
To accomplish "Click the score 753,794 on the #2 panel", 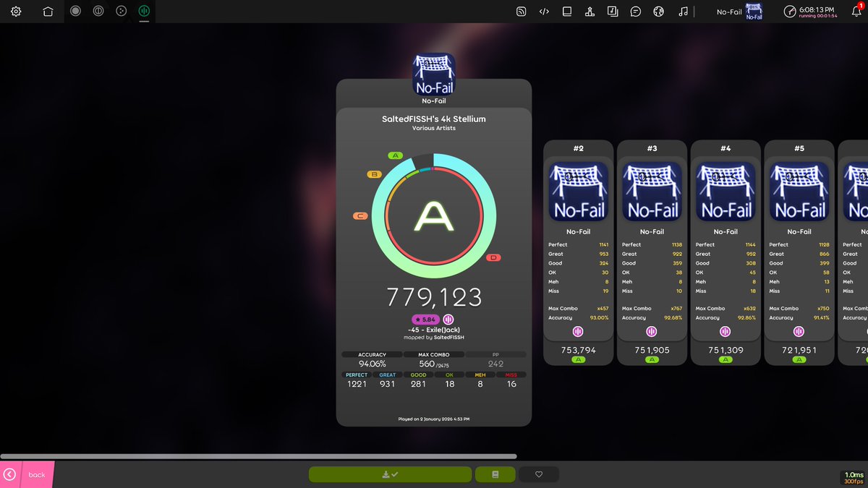I will click(578, 350).
